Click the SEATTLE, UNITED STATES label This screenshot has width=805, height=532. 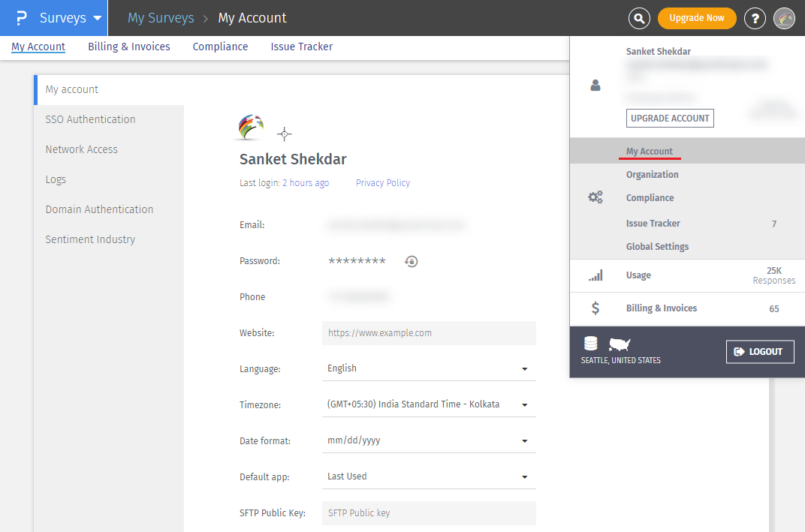pos(621,361)
